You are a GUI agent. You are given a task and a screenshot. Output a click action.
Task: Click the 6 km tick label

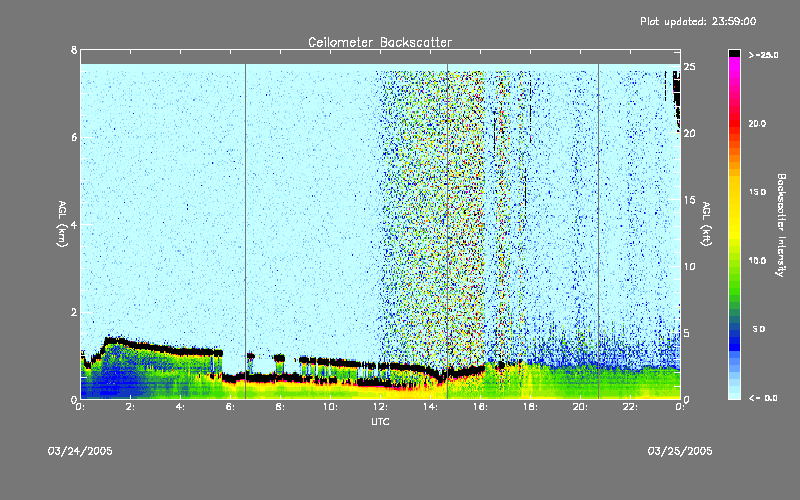[74, 137]
